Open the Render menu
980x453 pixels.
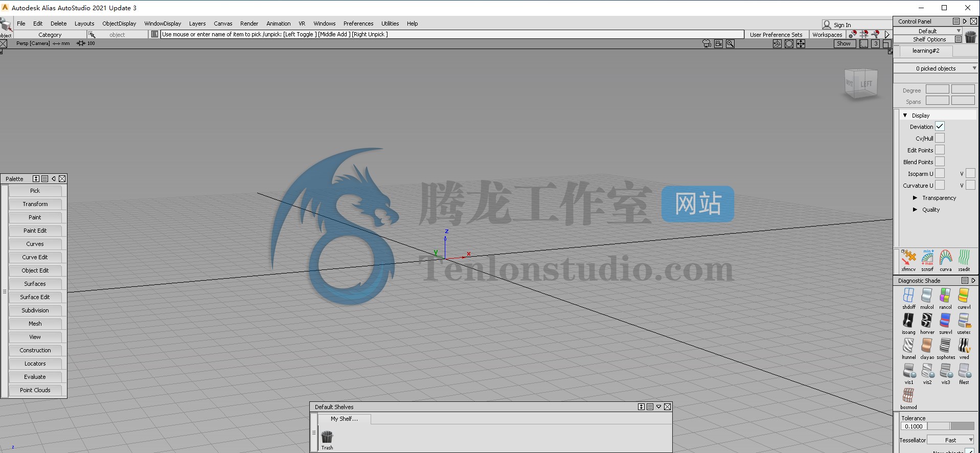coord(249,24)
